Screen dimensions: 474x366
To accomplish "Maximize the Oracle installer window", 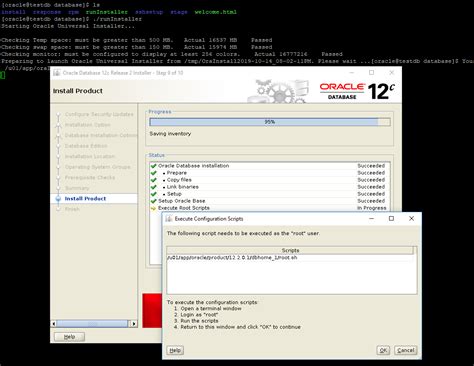I will pyautogui.click(x=372, y=72).
